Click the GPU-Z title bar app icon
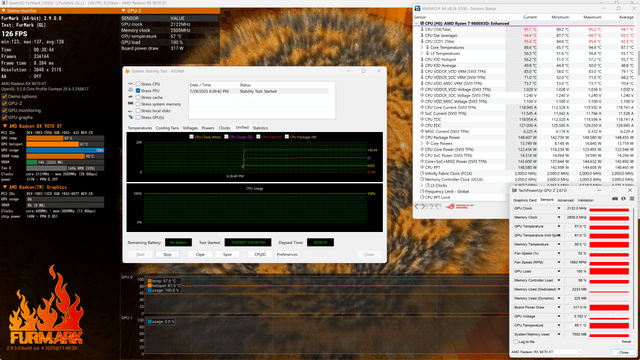Image resolution: width=640 pixels, height=360 pixels. (514, 191)
